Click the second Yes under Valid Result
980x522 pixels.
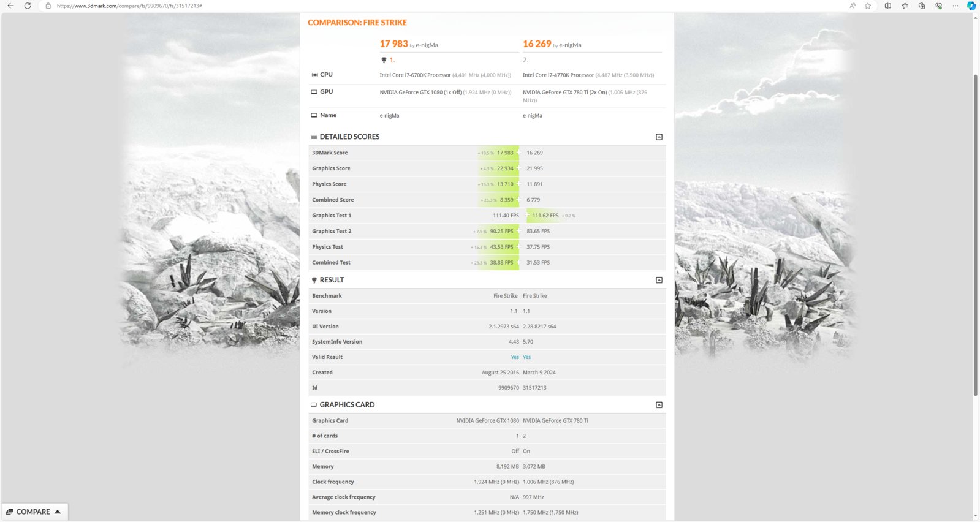(526, 357)
